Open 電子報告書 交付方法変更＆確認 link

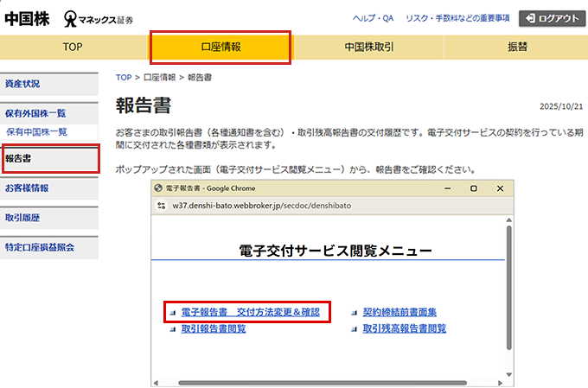[x=251, y=312]
